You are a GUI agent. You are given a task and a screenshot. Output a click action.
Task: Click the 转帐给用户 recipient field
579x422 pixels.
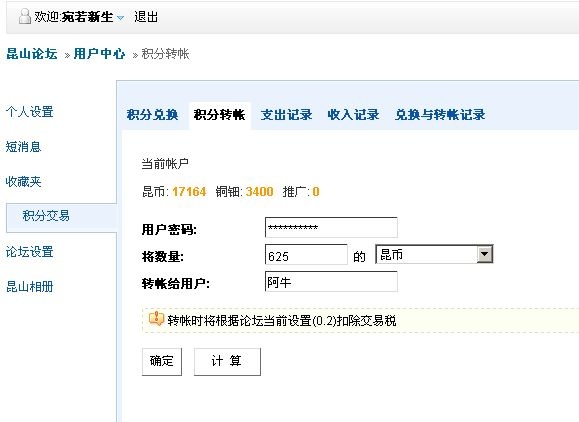(x=331, y=281)
